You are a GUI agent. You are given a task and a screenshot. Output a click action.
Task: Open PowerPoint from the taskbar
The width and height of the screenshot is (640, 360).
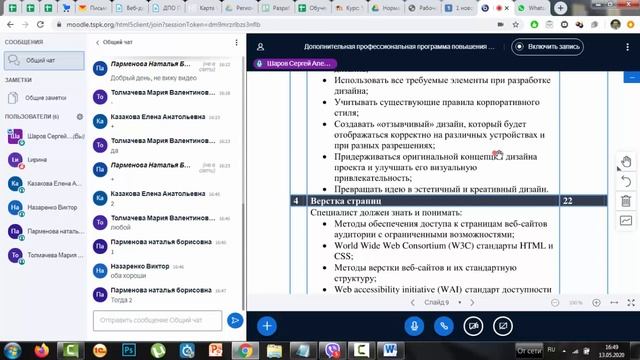tap(216, 351)
